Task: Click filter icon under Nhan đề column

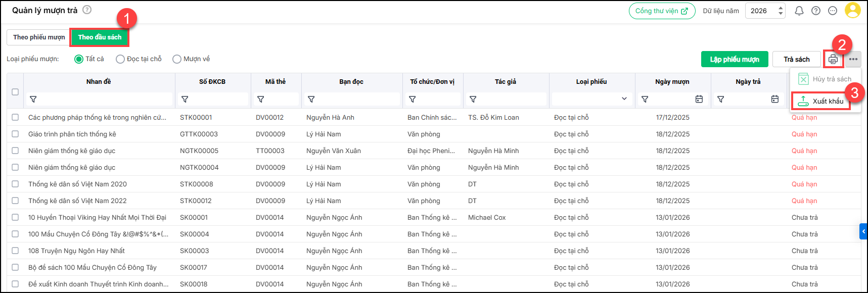Action: [x=33, y=100]
